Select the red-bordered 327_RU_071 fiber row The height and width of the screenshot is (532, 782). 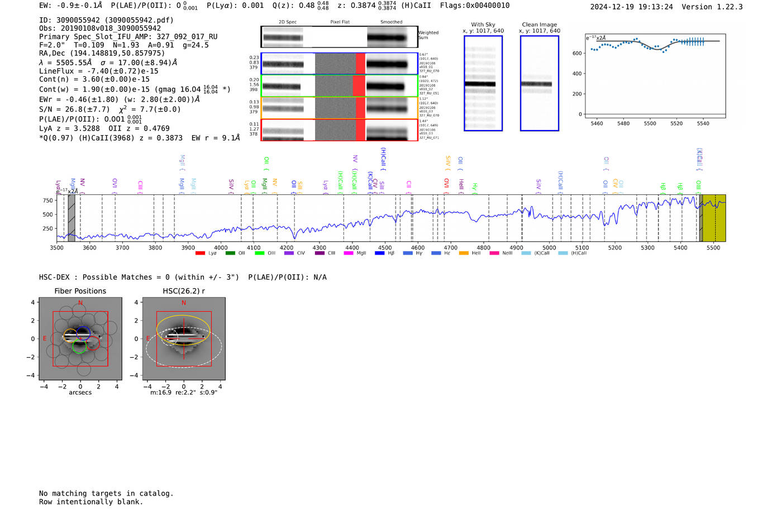tap(339, 130)
